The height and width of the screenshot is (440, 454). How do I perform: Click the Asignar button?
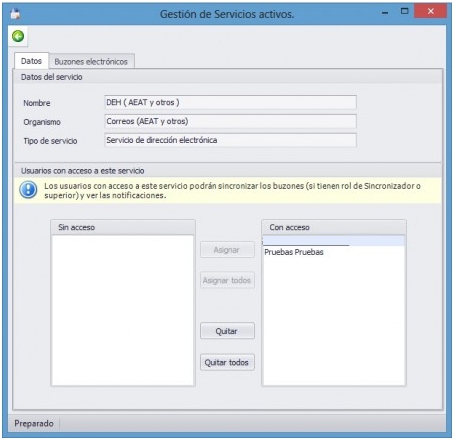coord(227,250)
